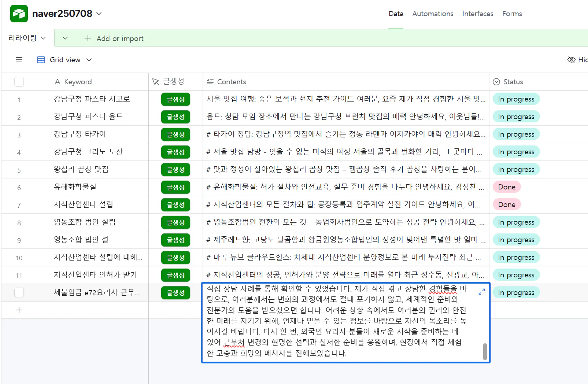Open the view sidebar hamburger icon

[19, 60]
